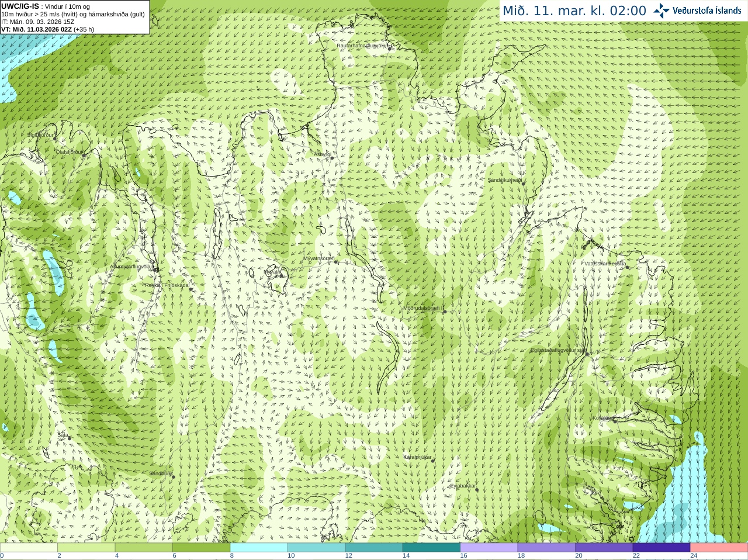748x560 pixels.
Task: Click the '10m hviður > 25 m/s' description line
Action: pos(73,14)
